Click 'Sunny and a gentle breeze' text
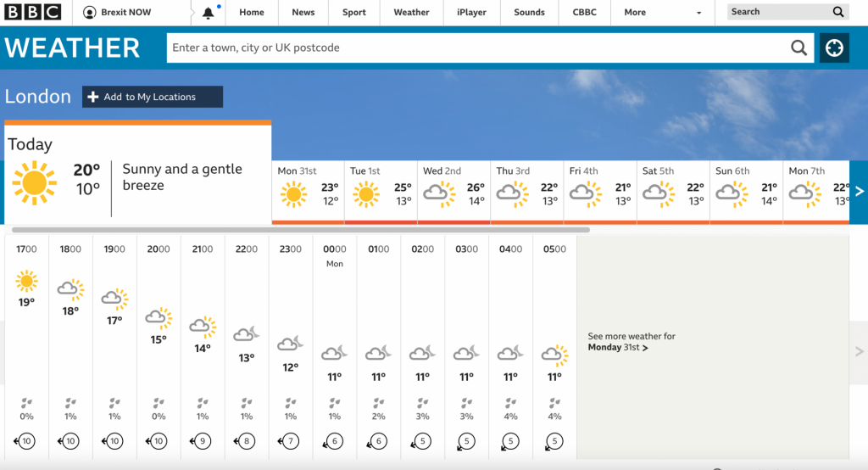This screenshot has height=470, width=868. pyautogui.click(x=182, y=176)
